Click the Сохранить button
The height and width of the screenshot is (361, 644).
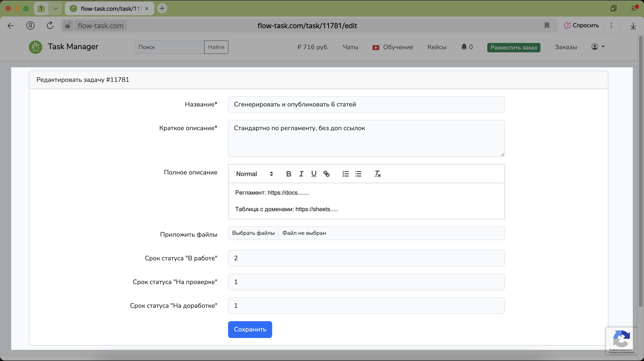[250, 329]
